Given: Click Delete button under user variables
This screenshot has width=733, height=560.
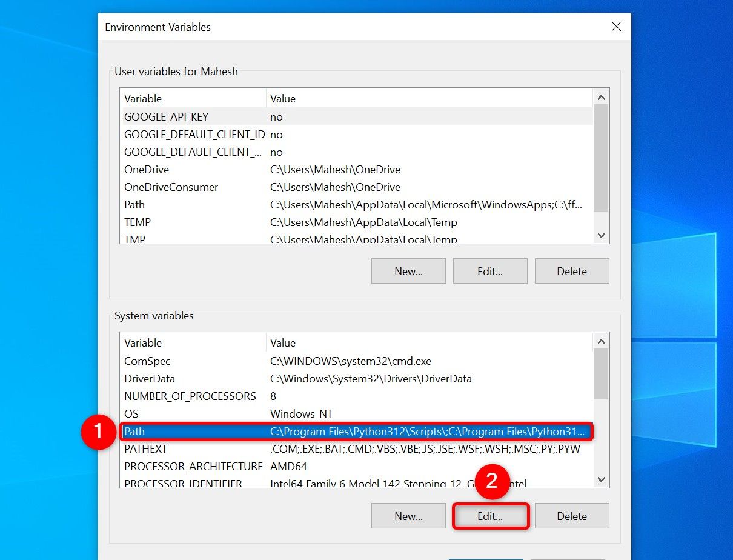Looking at the screenshot, I should coord(572,271).
